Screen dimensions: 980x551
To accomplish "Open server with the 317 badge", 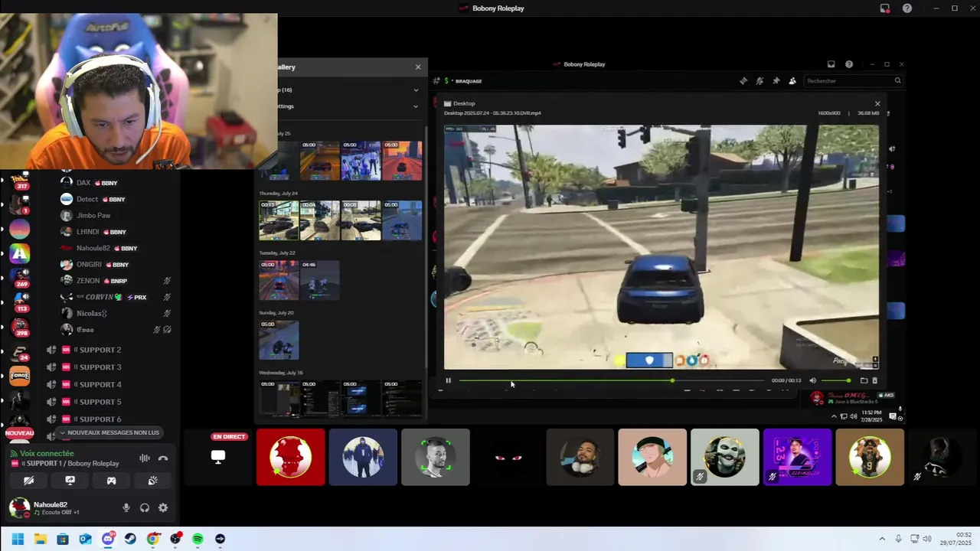I will (x=19, y=181).
